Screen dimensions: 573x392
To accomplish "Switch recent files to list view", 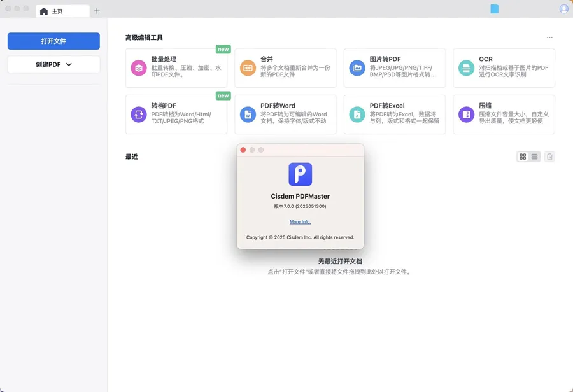I will tap(535, 157).
